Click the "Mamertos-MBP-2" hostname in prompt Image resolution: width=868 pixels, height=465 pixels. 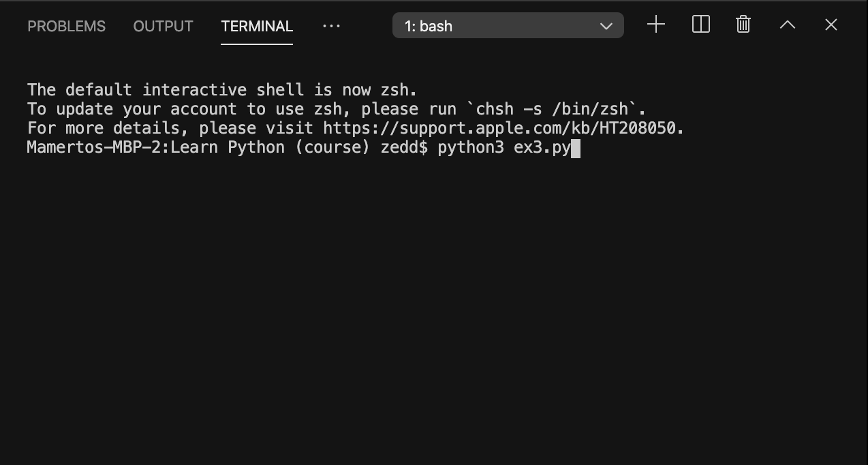click(94, 148)
